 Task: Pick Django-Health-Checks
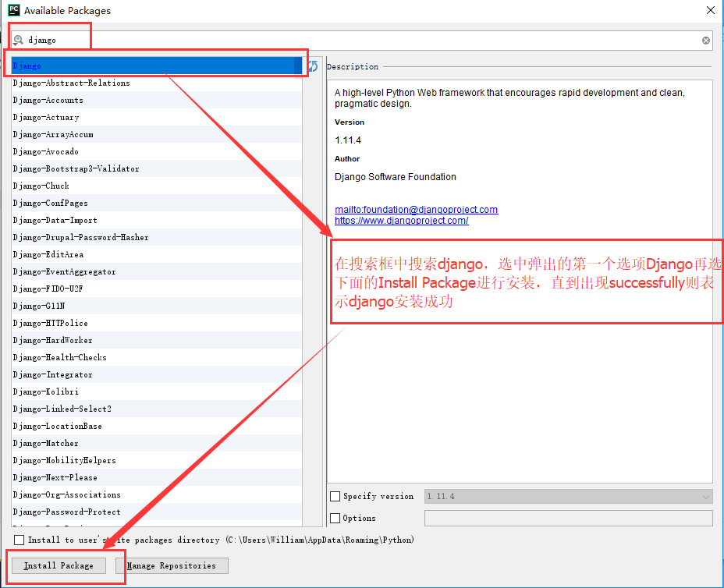coord(157,357)
